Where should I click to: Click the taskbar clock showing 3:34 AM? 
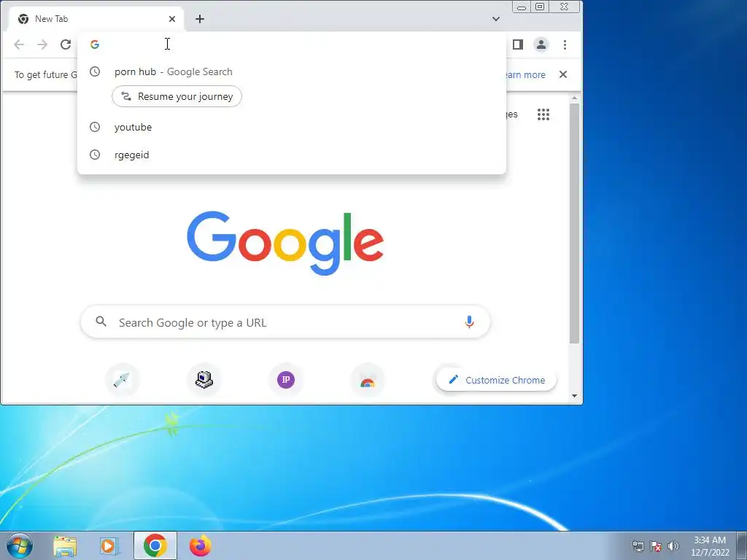point(710,545)
